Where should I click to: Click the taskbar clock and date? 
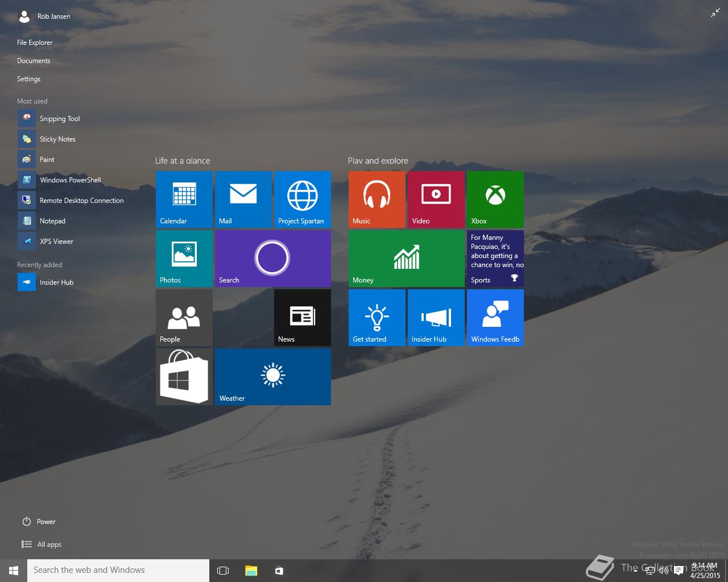tap(705, 571)
